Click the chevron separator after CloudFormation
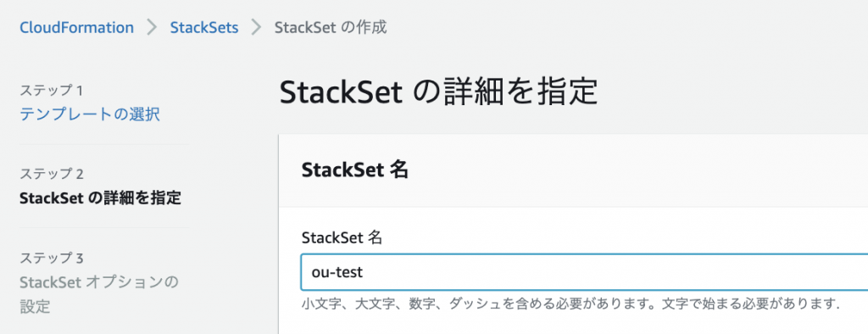 [x=152, y=28]
